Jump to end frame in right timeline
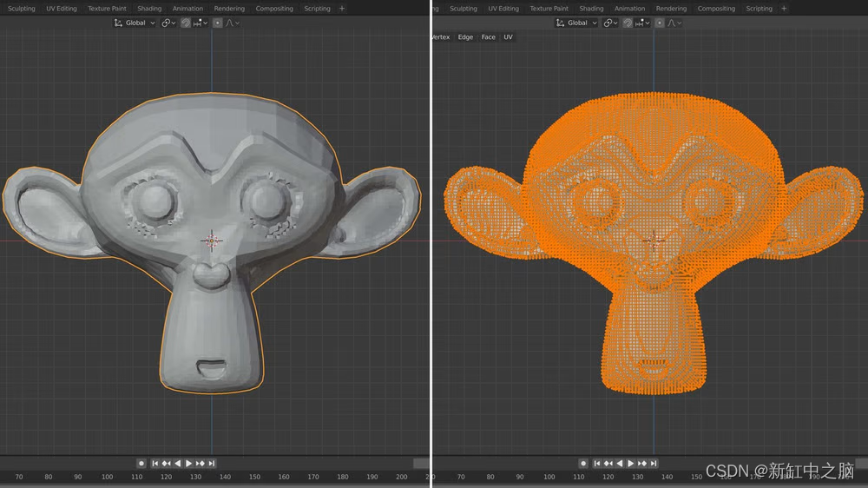Screen dimensions: 868x488 click(654, 463)
